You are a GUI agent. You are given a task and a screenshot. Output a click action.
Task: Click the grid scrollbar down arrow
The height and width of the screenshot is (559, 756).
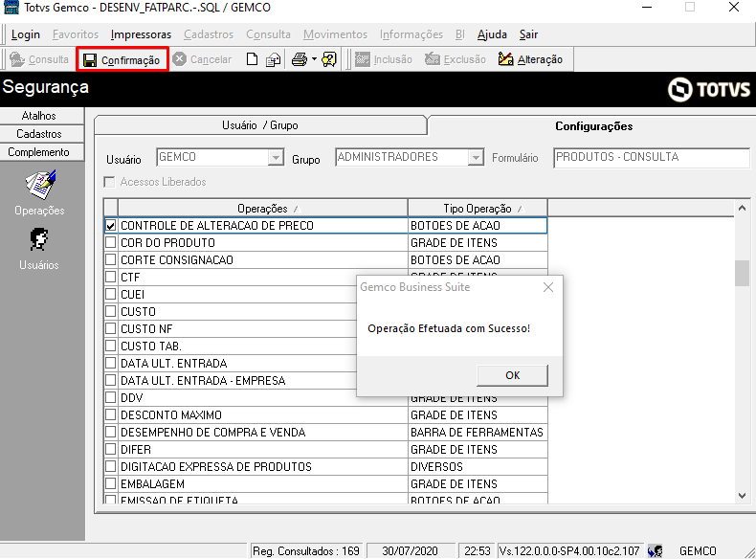(742, 495)
